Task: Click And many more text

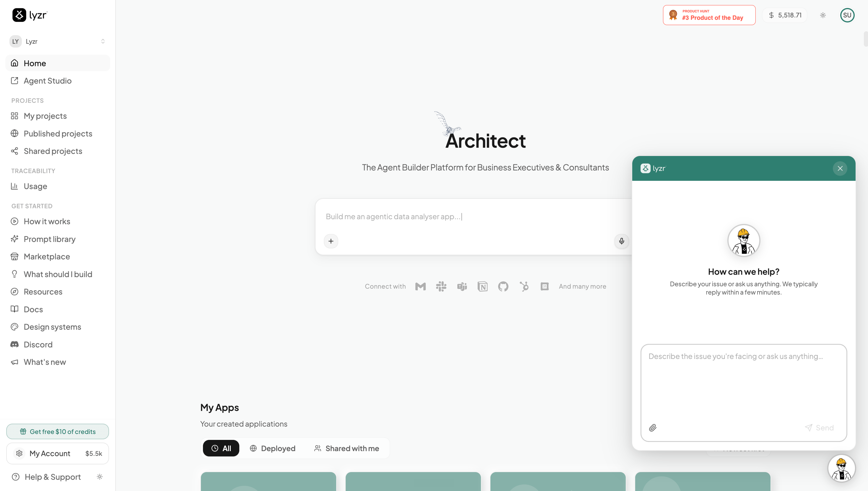Action: tap(582, 286)
